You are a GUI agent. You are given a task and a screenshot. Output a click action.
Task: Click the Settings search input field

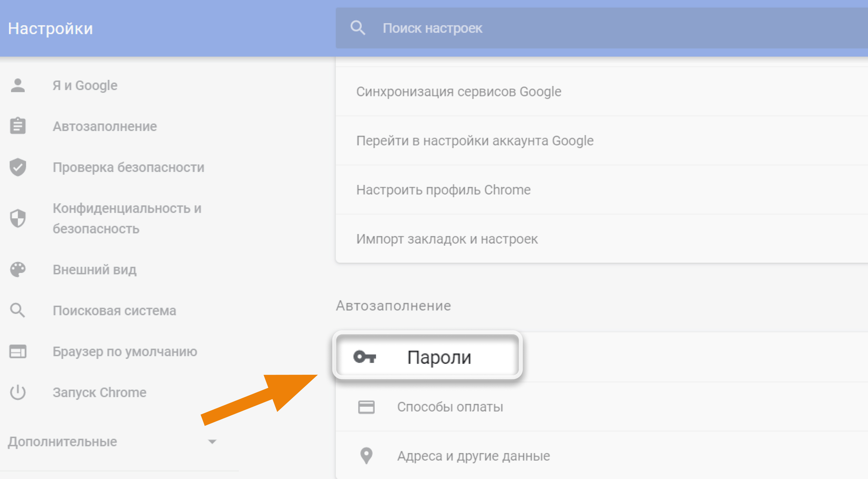tap(601, 28)
